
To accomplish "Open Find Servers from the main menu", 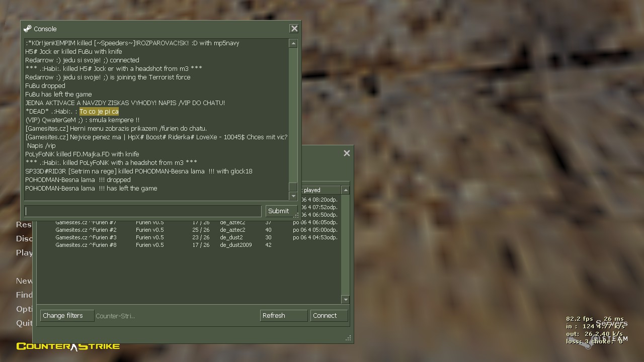I will coord(24,295).
